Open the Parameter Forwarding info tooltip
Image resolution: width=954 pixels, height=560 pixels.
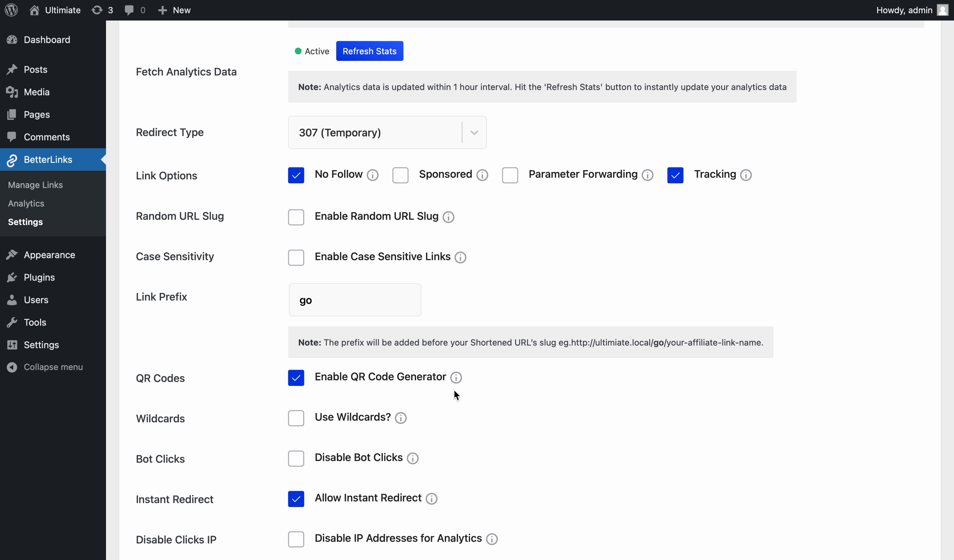click(647, 175)
